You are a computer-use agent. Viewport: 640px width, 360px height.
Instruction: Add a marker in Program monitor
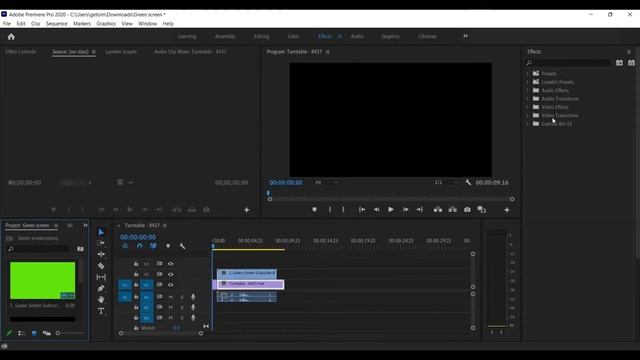click(314, 209)
